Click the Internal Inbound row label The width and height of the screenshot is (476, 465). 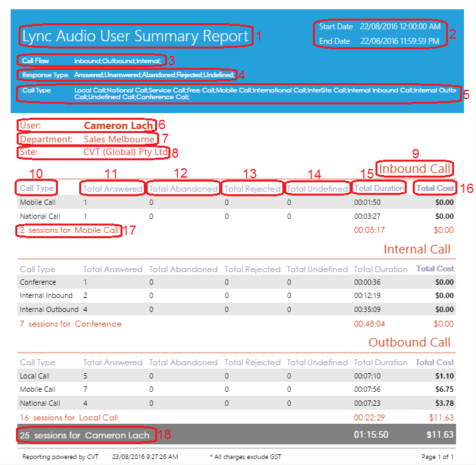[46, 295]
